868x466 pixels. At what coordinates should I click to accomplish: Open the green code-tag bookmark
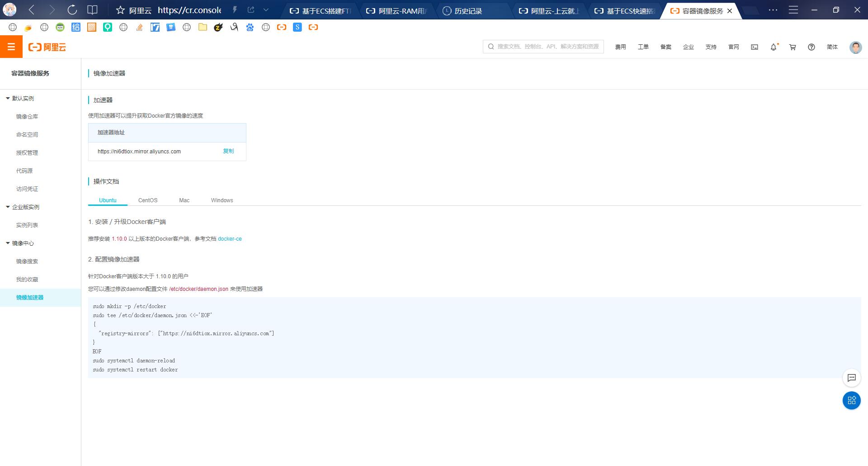[60, 27]
